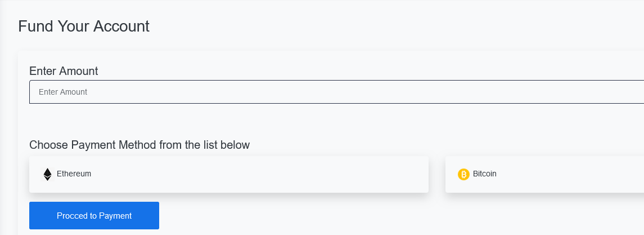Choose the Bitcoin payment option card
The width and height of the screenshot is (644, 235).
click(x=544, y=174)
